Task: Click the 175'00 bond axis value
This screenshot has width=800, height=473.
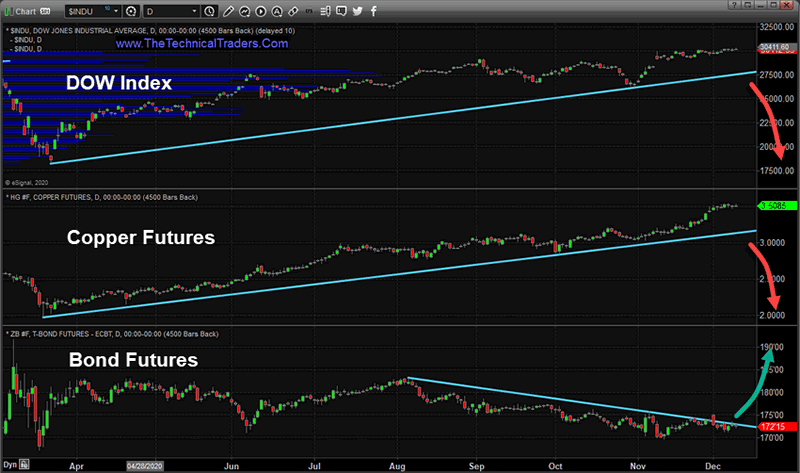Action: click(x=772, y=415)
